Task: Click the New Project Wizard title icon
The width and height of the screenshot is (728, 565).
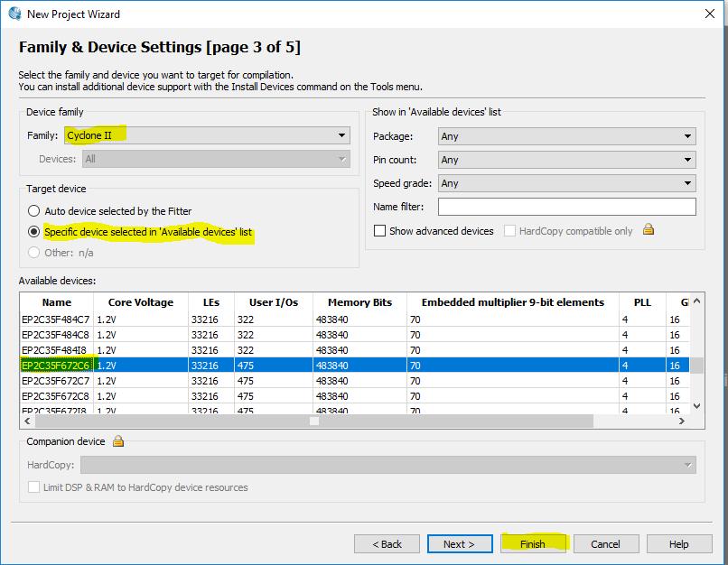Action: coord(14,14)
